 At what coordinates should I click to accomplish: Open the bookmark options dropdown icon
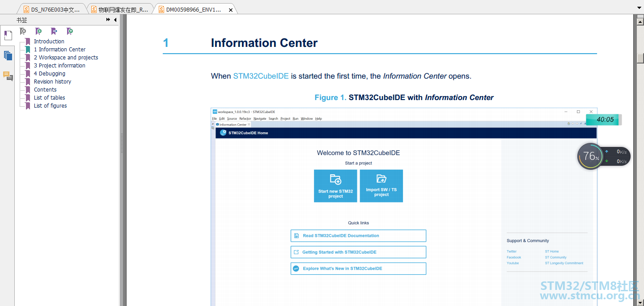(69, 31)
